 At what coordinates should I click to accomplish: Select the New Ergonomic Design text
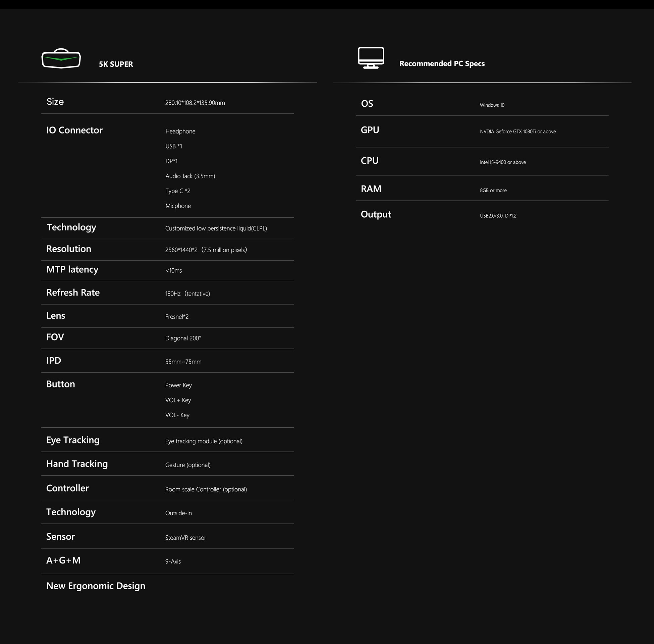[x=96, y=586]
